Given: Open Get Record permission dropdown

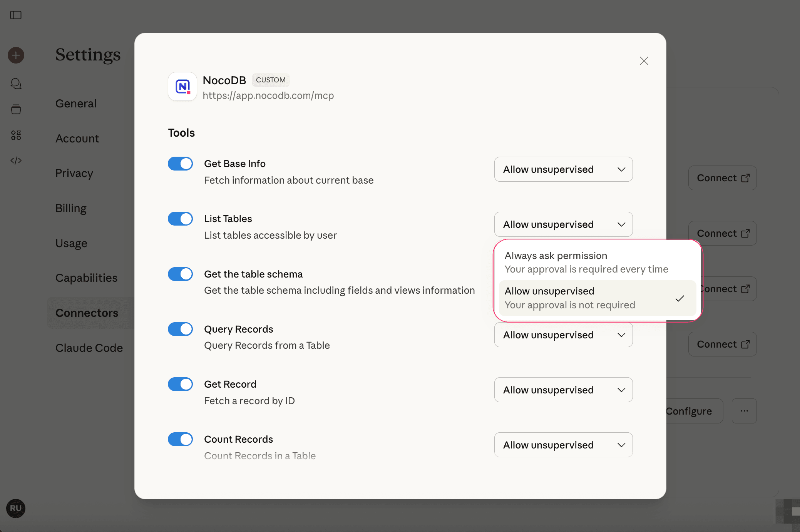Looking at the screenshot, I should click(563, 390).
